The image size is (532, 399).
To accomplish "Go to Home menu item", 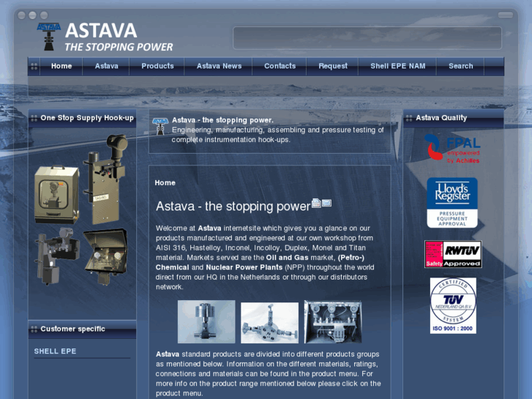I will point(61,66).
